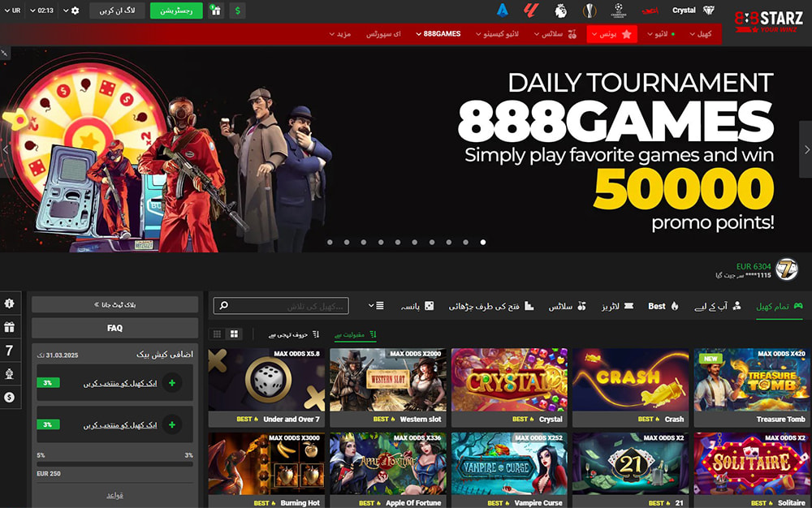Screen dimensions: 812x508
Task: Open the Treasure Tomb game thumbnail
Action: click(752, 387)
